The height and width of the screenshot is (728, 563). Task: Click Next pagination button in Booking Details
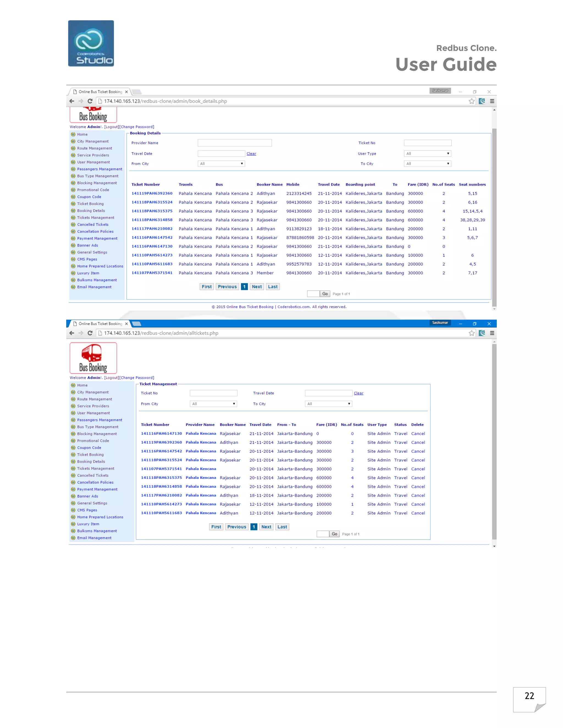click(257, 287)
